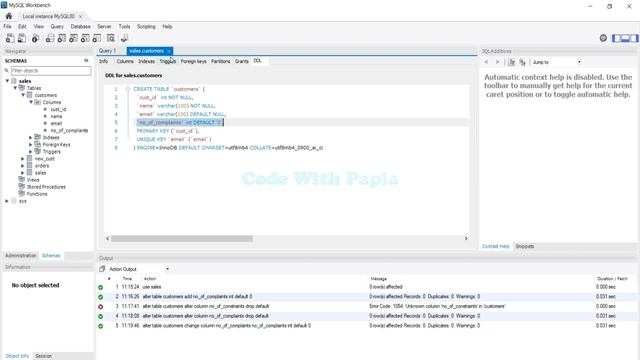Open the Administration navigator tab

(x=20, y=256)
